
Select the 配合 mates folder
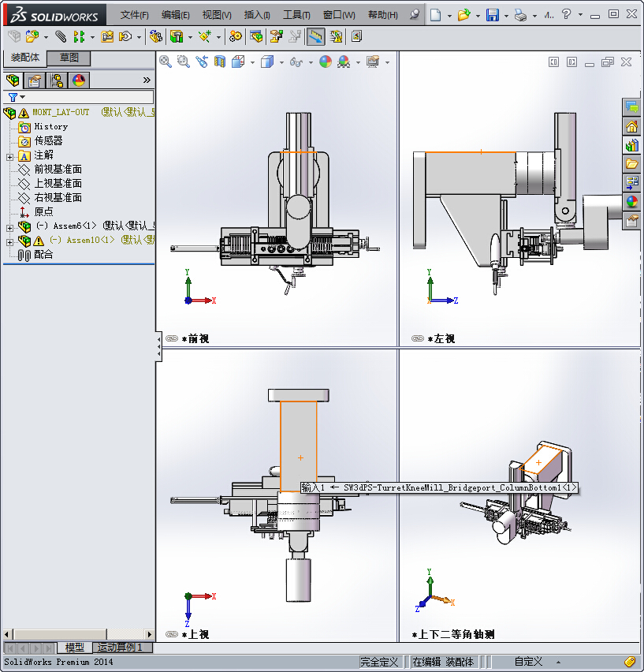coord(43,255)
